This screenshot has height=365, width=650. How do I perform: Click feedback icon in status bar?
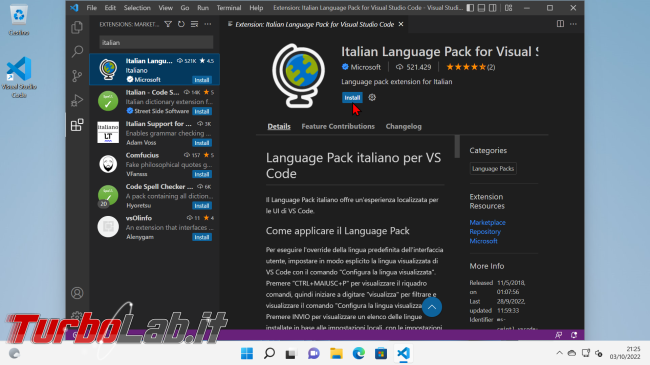[558, 335]
